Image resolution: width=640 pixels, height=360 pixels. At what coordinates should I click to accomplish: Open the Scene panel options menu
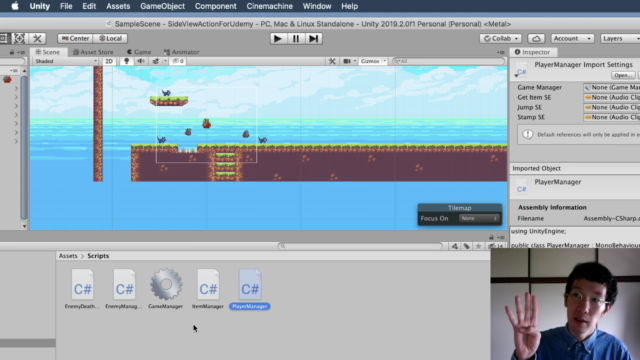pyautogui.click(x=501, y=52)
